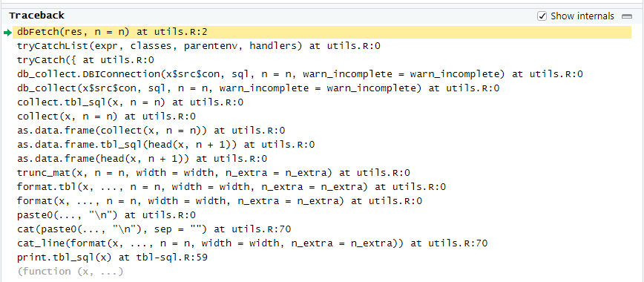
Task: Jump to print.tbl_sql(x) at tbl-sql.R:59
Action: tap(112, 258)
